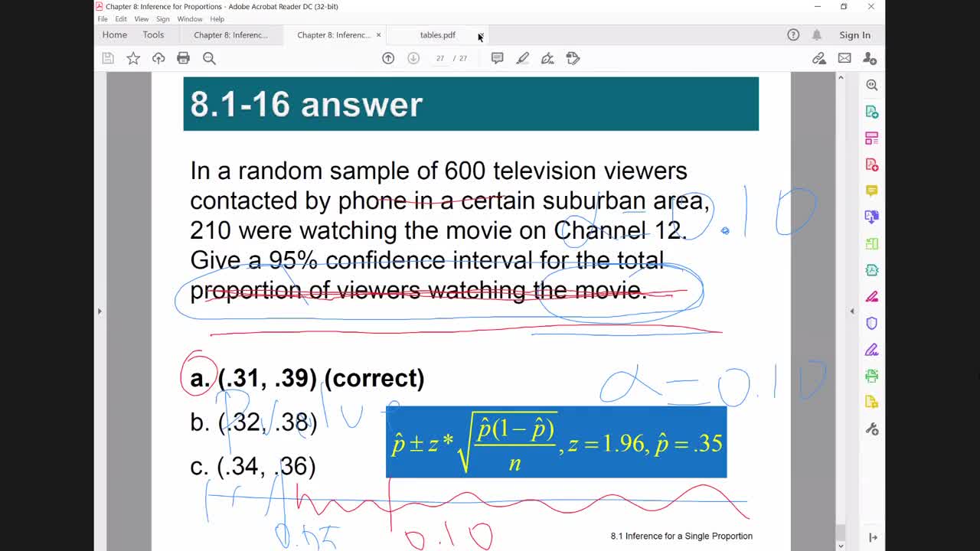980x551 pixels.
Task: Click the Sign In button
Action: pos(854,34)
